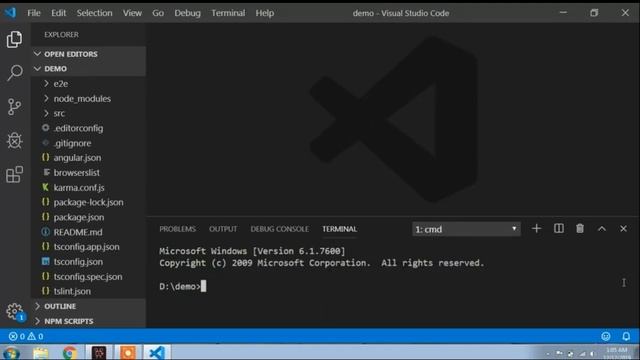This screenshot has height=360, width=640.
Task: Maximize the panel with up chevron
Action: click(602, 229)
